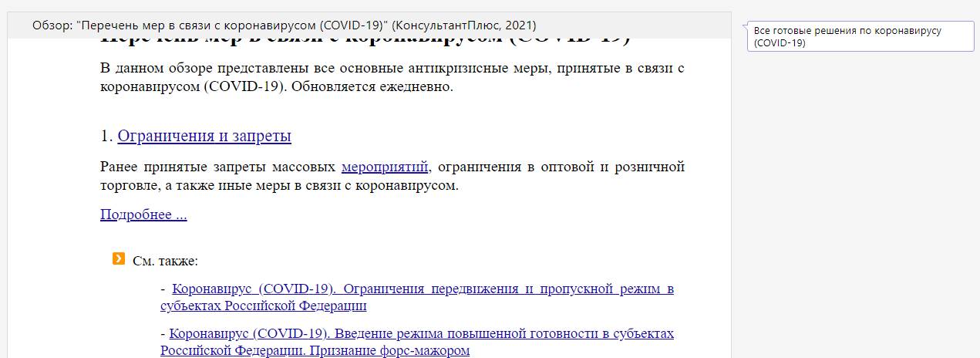Click section number 1. before Ограничения
This screenshot has height=358, width=980.
tap(107, 137)
